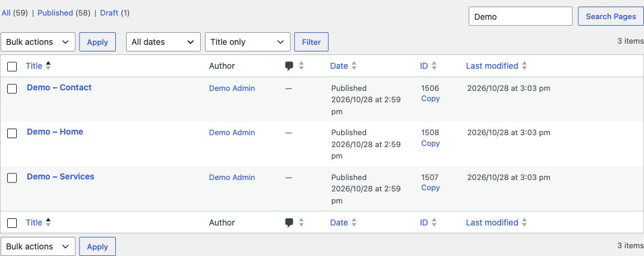Viewport: 644px width, 256px height.
Task: Open the top Bulk actions dropdown
Action: pos(38,42)
